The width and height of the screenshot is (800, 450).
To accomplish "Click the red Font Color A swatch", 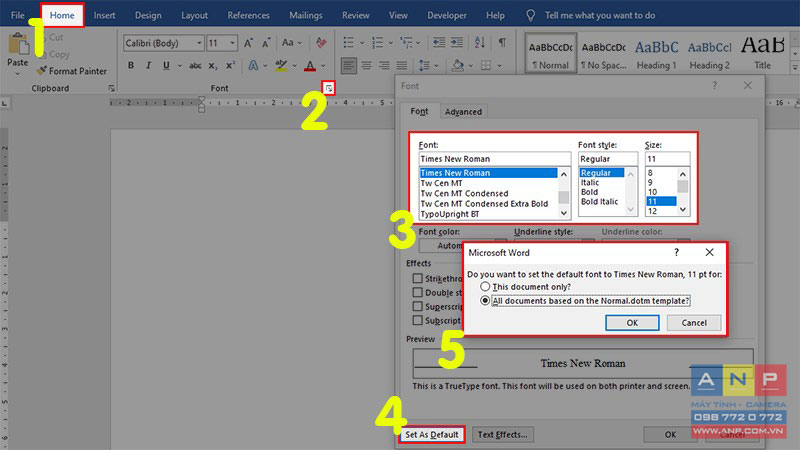I will tap(310, 65).
